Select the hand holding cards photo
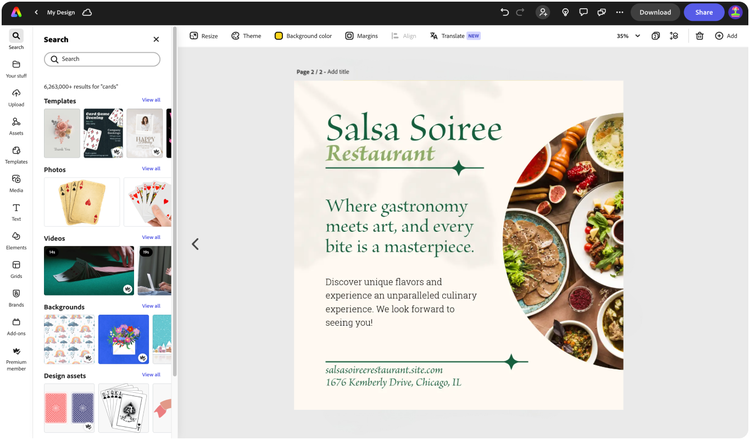The width and height of the screenshot is (750, 440). tap(147, 202)
